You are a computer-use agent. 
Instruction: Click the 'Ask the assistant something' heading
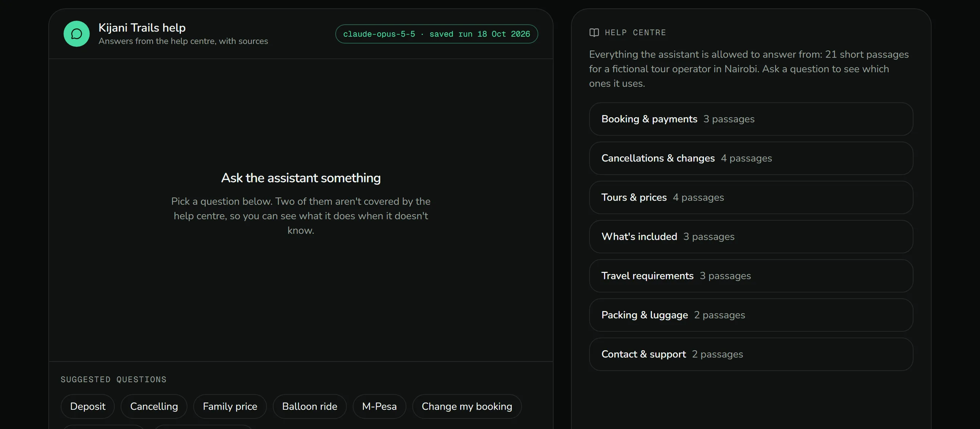click(300, 178)
